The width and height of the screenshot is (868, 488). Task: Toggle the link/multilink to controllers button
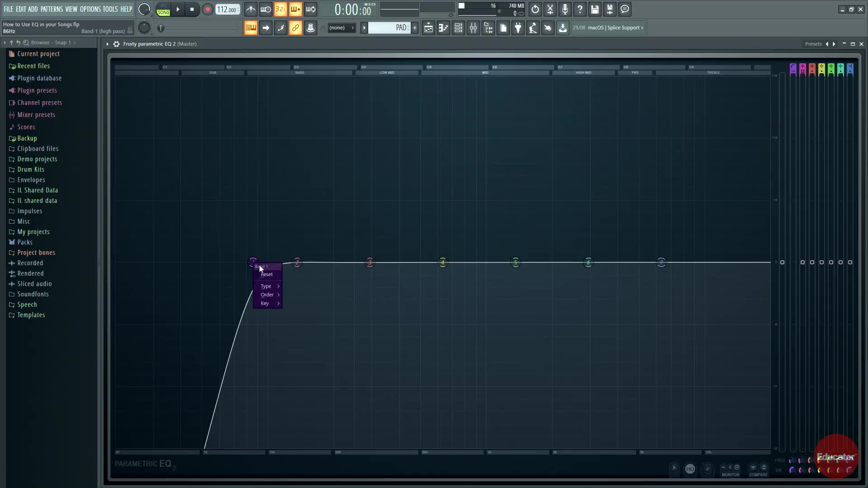[295, 28]
